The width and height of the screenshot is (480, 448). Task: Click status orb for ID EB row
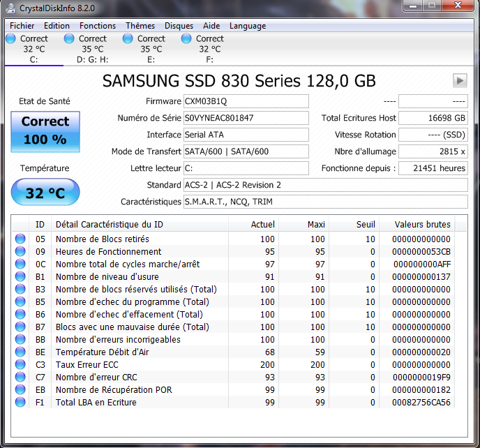20,389
